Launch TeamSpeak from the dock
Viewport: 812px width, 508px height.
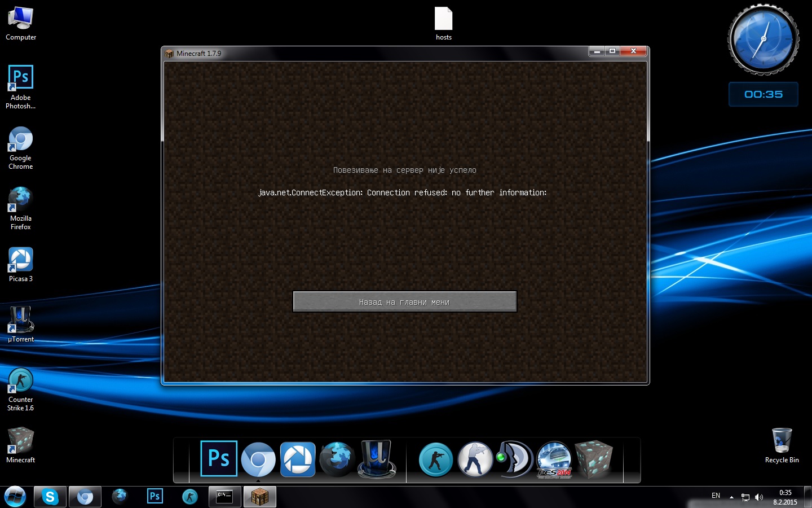[x=514, y=459]
